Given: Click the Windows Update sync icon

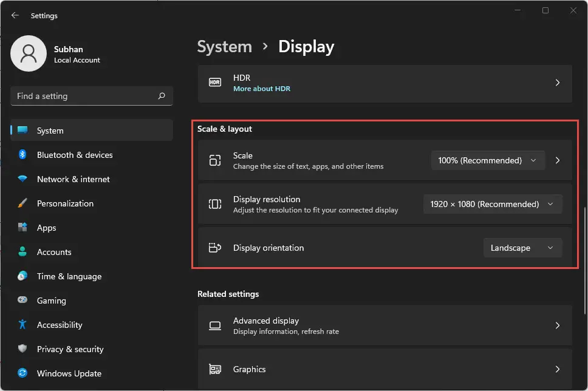Looking at the screenshot, I should pos(22,373).
